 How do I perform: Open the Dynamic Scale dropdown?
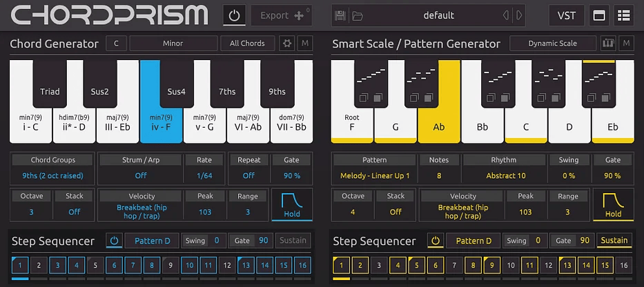(x=552, y=43)
